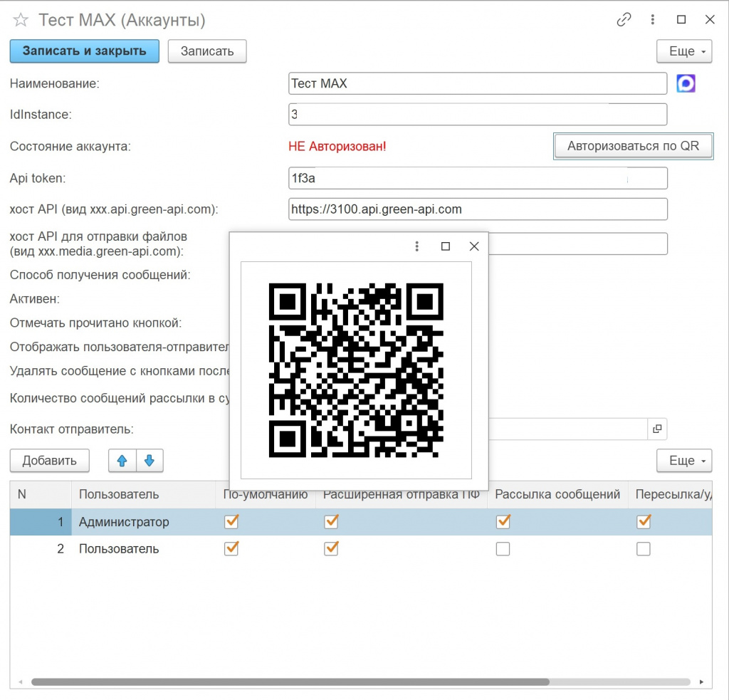Enable Пересылка checkbox for Пользователь row
Image resolution: width=729 pixels, height=700 pixels.
click(644, 549)
